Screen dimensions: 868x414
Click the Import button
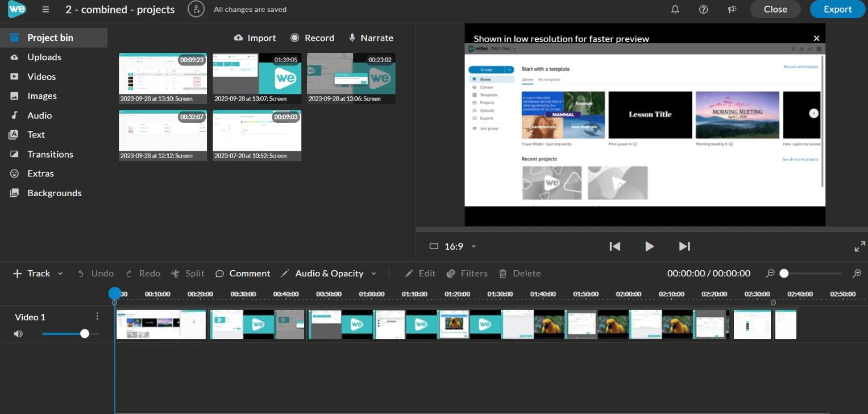tap(255, 38)
